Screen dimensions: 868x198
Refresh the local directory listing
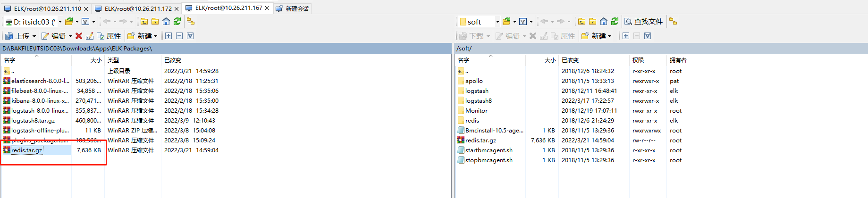pos(177,21)
